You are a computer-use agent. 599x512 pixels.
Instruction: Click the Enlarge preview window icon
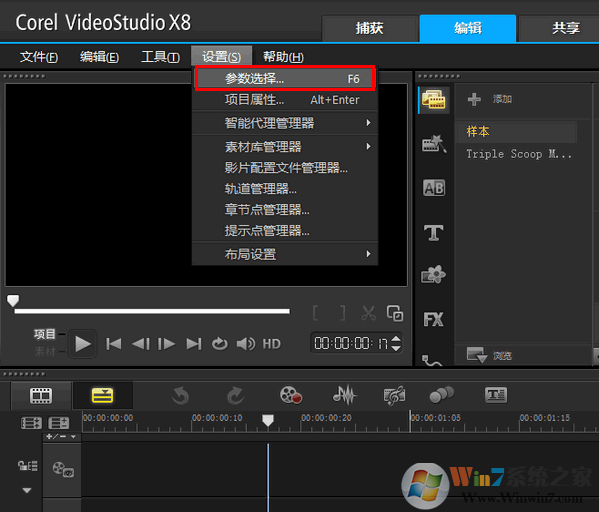[395, 313]
